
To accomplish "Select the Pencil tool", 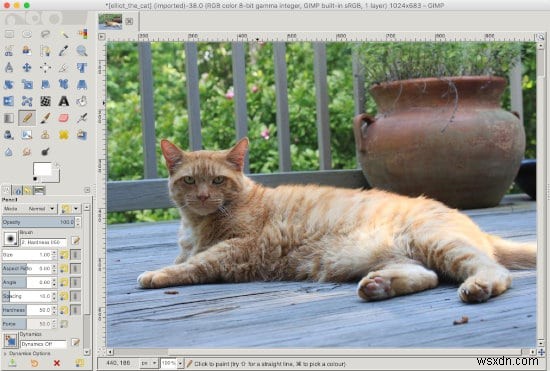I will tap(27, 118).
